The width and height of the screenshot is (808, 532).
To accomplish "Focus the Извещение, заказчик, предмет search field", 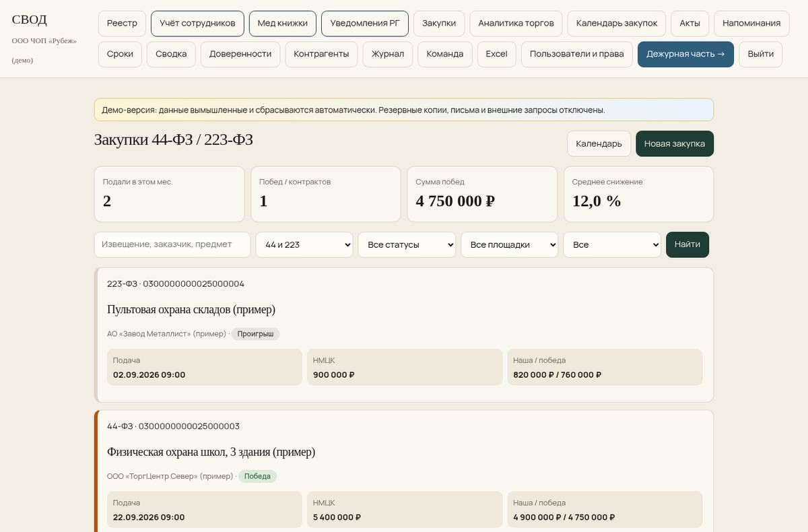I will [172, 244].
